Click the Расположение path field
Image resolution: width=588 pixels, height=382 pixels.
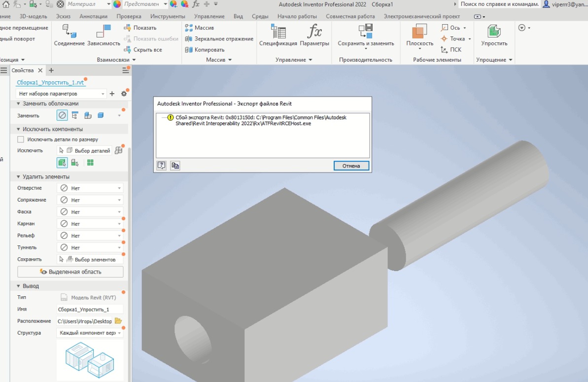(x=85, y=321)
